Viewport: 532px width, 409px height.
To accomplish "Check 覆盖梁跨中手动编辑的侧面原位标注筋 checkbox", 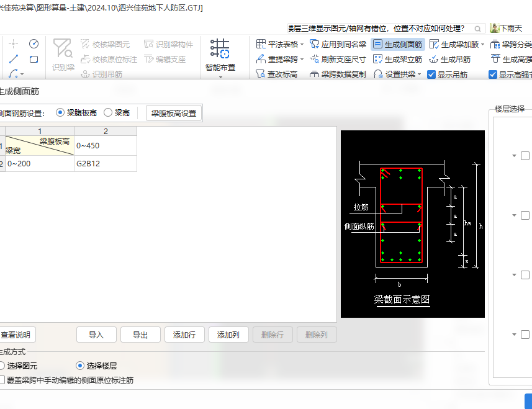I will 2,380.
